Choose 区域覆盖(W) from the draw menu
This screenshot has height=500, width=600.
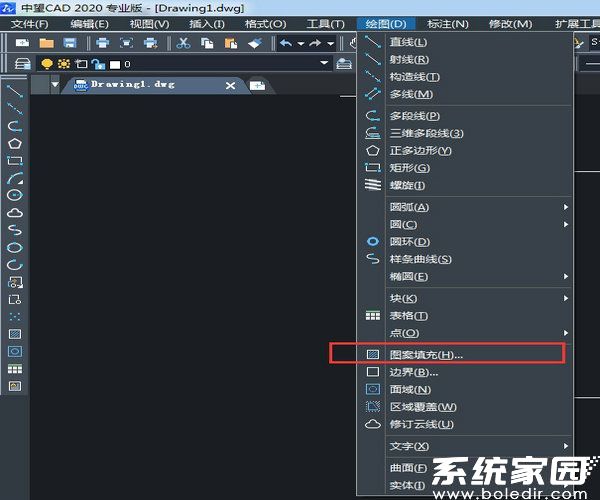tap(465, 407)
